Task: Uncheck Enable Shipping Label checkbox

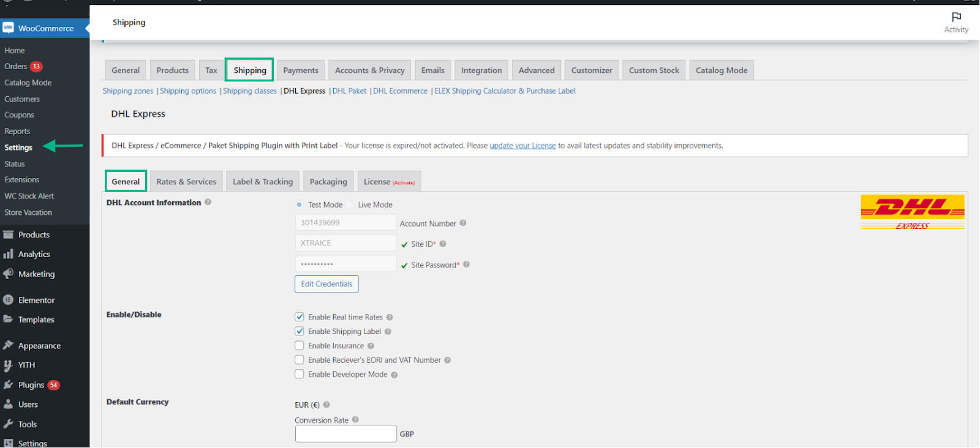Action: [x=300, y=331]
